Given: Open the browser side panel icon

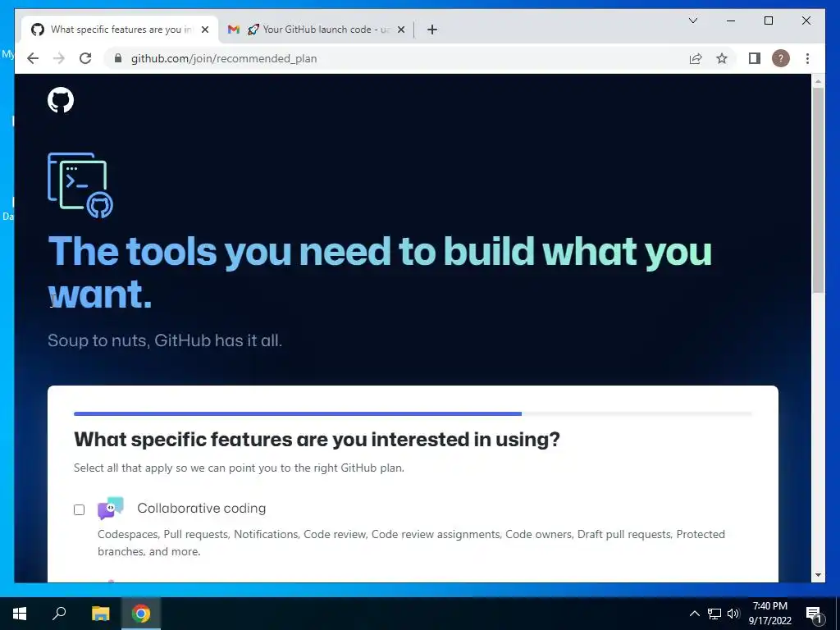Looking at the screenshot, I should click(755, 58).
